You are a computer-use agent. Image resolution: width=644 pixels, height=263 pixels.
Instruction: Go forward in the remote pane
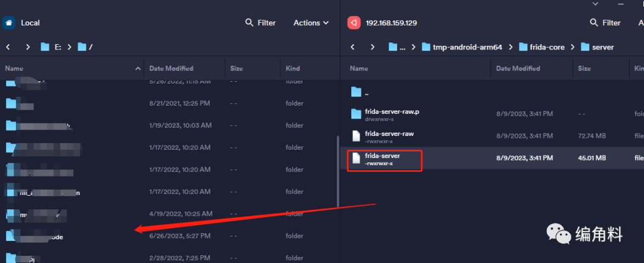pyautogui.click(x=373, y=47)
